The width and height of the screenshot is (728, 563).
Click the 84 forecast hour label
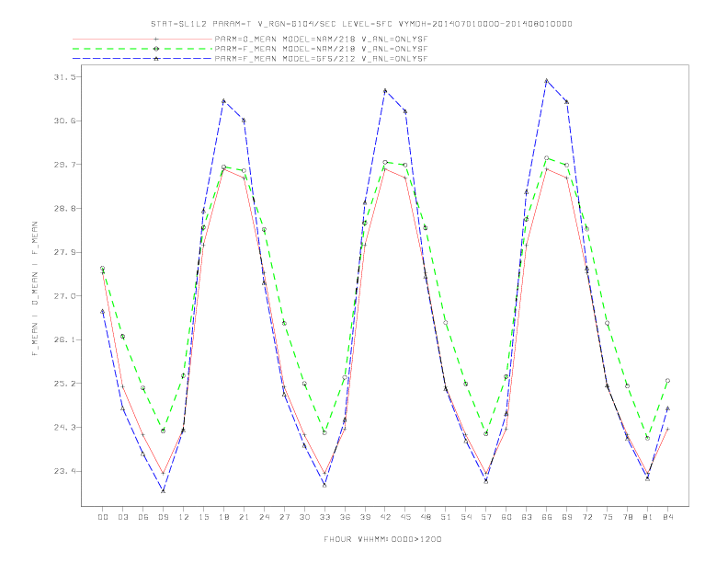click(668, 517)
